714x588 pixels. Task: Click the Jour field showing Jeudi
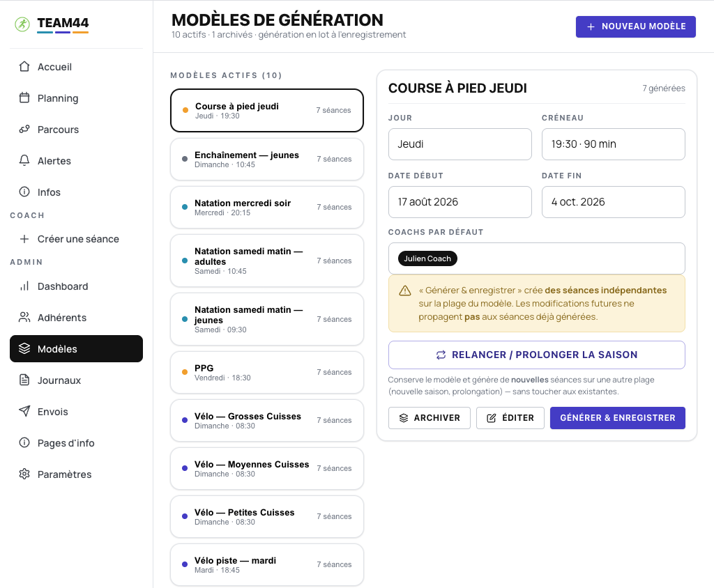pos(460,144)
